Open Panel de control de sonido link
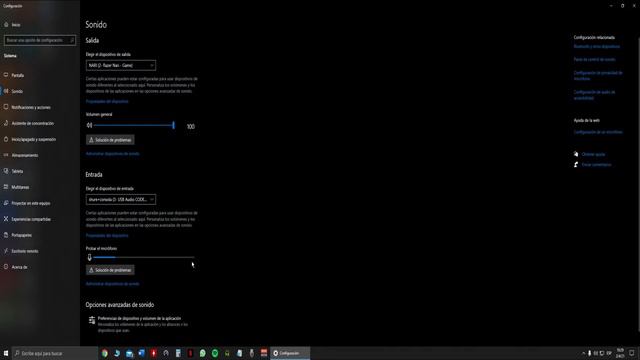 [x=594, y=59]
